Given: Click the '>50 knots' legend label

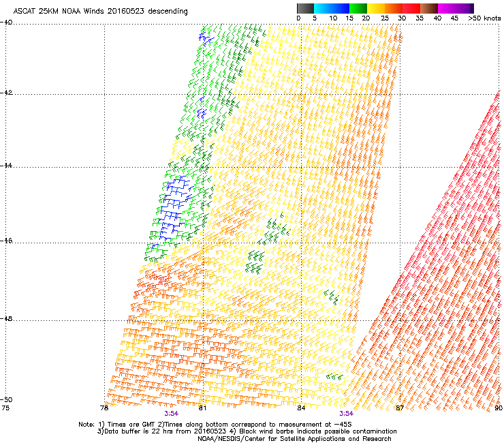Looking at the screenshot, I should click(484, 18).
